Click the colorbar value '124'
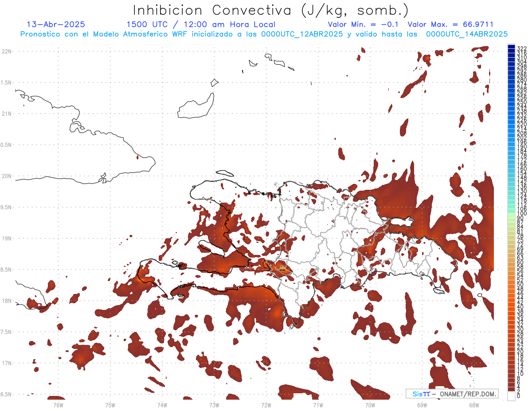 pos(522,195)
